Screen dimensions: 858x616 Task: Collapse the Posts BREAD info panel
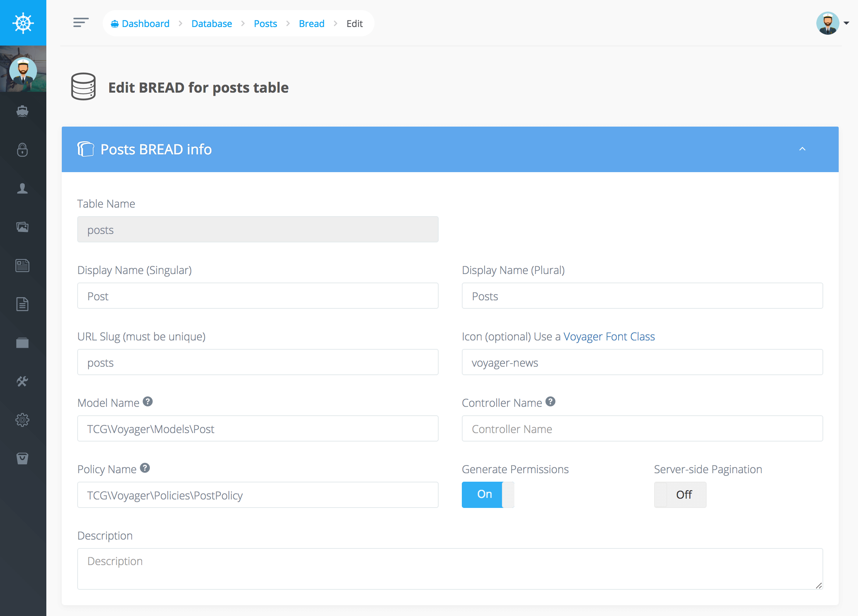click(x=802, y=149)
